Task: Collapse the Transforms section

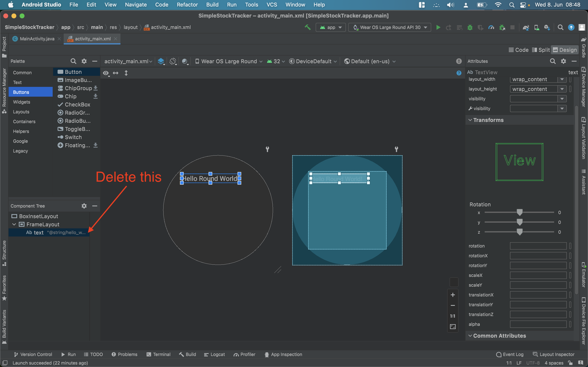Action: click(470, 120)
